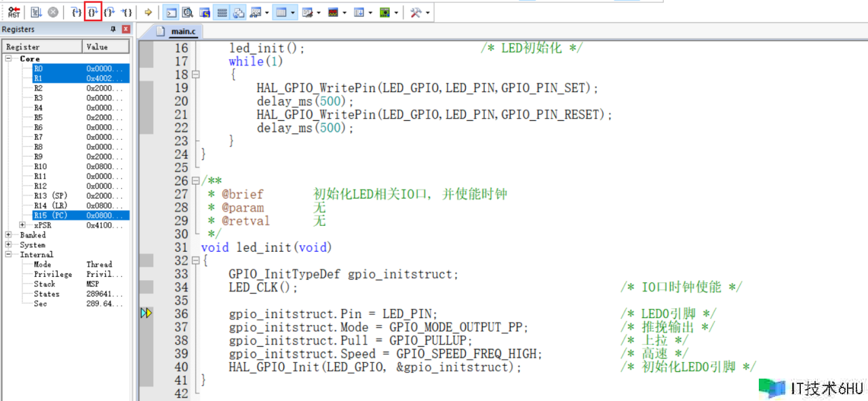Click the Run icon in the debug toolbar
The width and height of the screenshot is (868, 401).
37,12
